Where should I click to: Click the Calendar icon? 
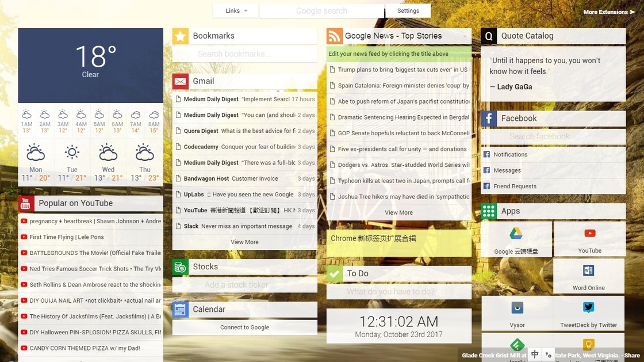pos(181,310)
